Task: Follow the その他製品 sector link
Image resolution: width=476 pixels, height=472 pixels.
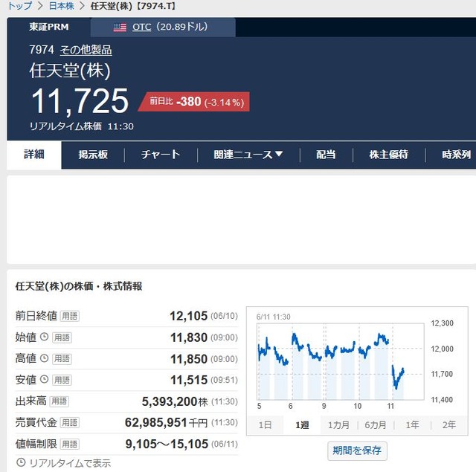Action: tap(86, 50)
